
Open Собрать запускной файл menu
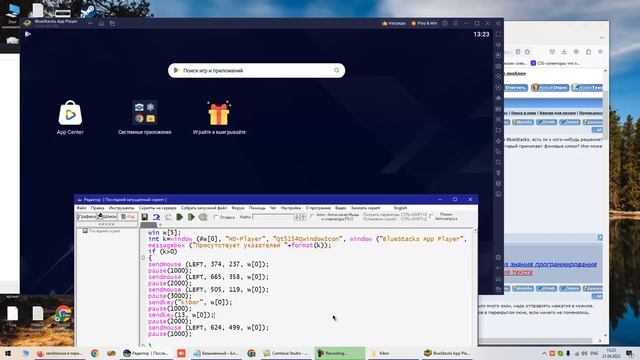pyautogui.click(x=204, y=208)
